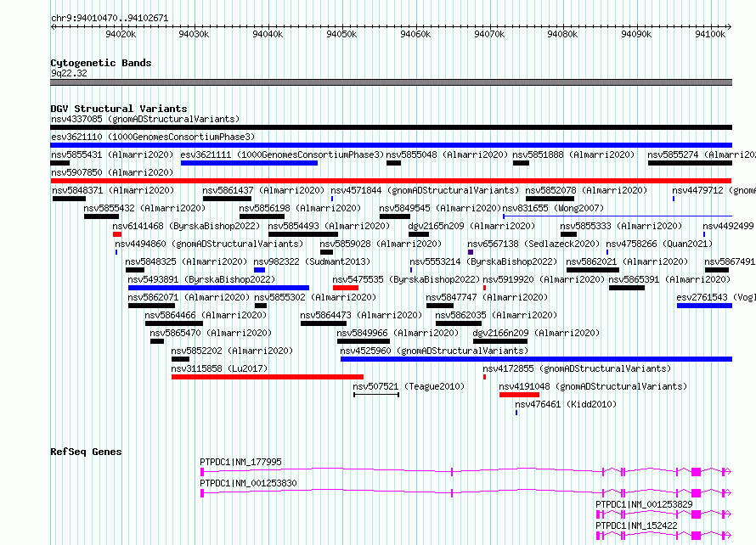This screenshot has height=545, width=756.
Task: Click the nsv5855431 (Almarri2020) label
Action: coord(112,155)
